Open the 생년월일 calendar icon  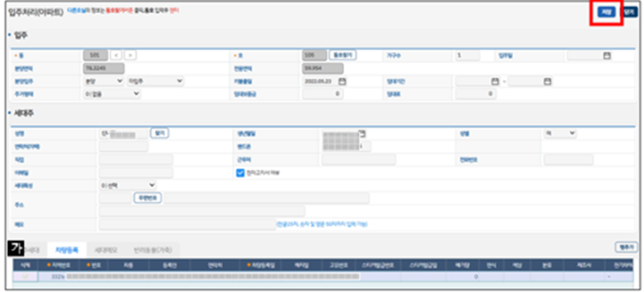point(362,133)
